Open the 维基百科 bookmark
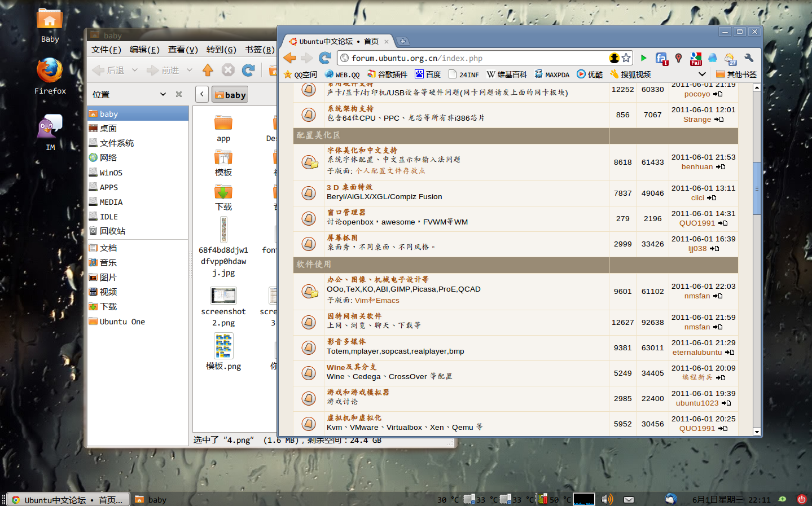The image size is (812, 506). coord(507,74)
